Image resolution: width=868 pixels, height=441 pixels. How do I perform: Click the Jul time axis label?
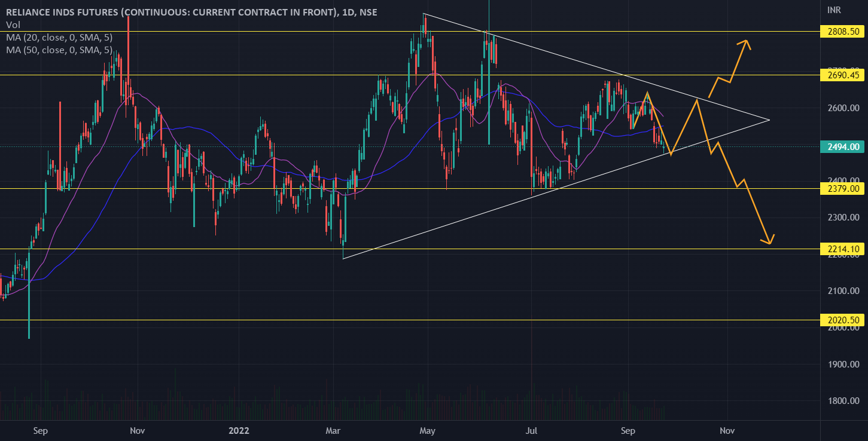[531, 430]
